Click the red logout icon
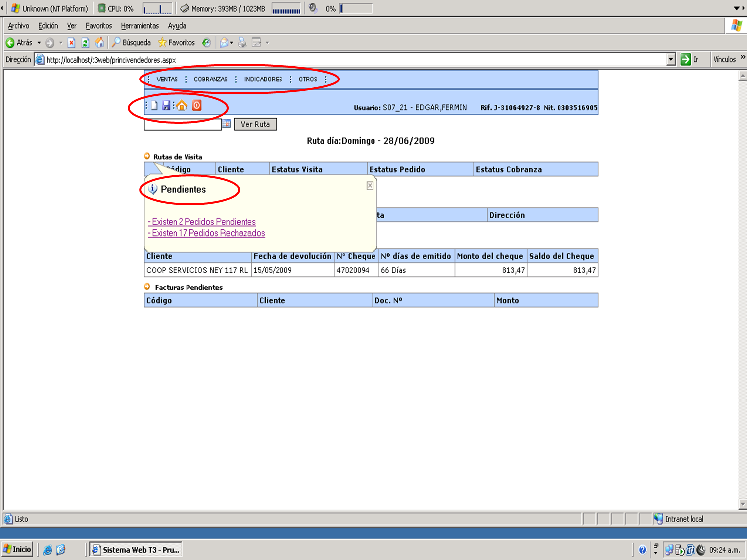This screenshot has height=560, width=747. [x=197, y=105]
